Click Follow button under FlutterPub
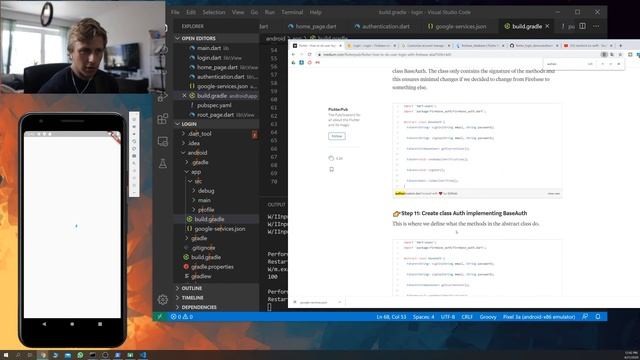Image resolution: width=640 pixels, height=360 pixels. pyautogui.click(x=337, y=136)
